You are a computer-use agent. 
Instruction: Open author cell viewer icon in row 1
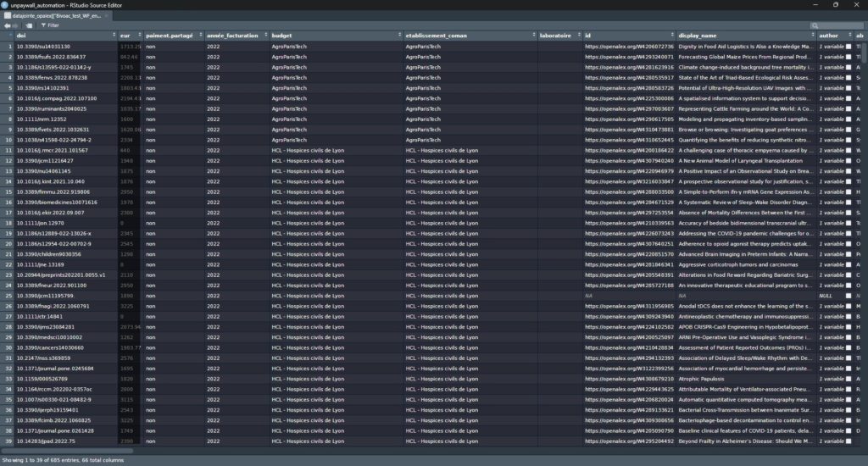[849, 46]
